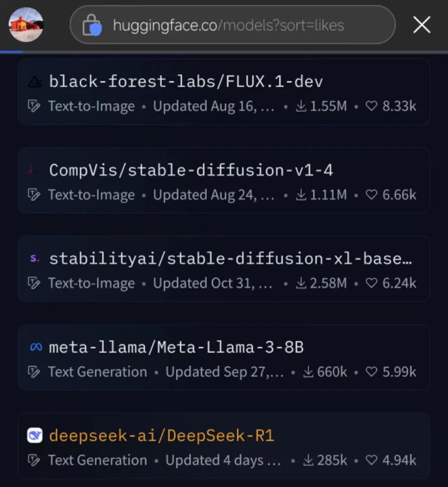Screen dimensions: 448x487
Task: Click the Text Generation tag icon for DeepSeek-R1
Action: (x=34, y=460)
